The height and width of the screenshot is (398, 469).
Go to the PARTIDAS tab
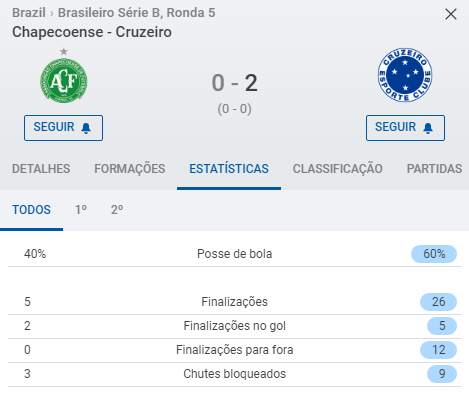pyautogui.click(x=434, y=169)
